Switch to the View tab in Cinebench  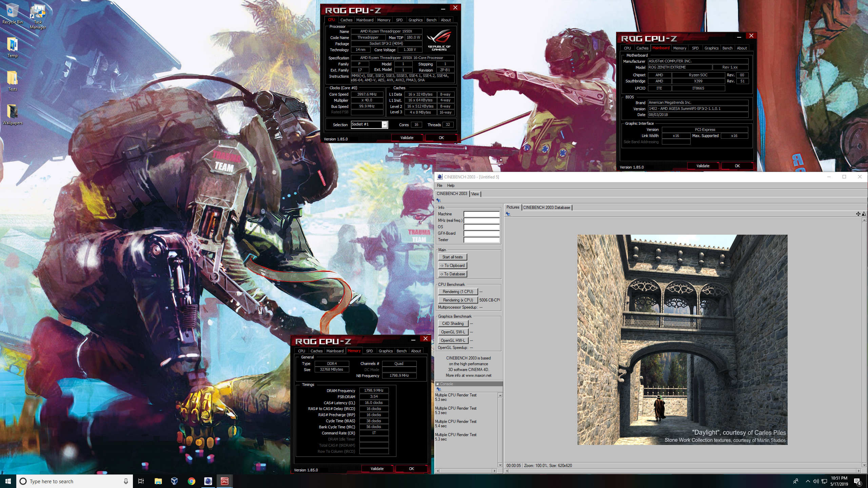pos(475,194)
